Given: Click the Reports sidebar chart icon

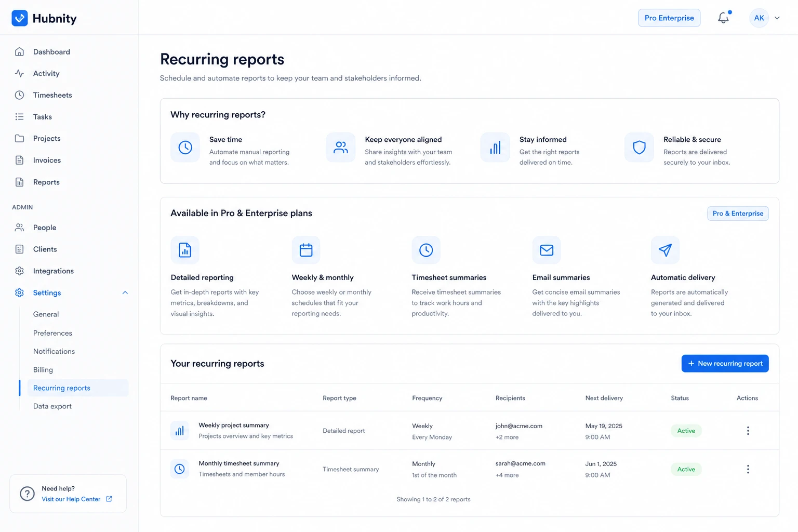Looking at the screenshot, I should click(19, 182).
